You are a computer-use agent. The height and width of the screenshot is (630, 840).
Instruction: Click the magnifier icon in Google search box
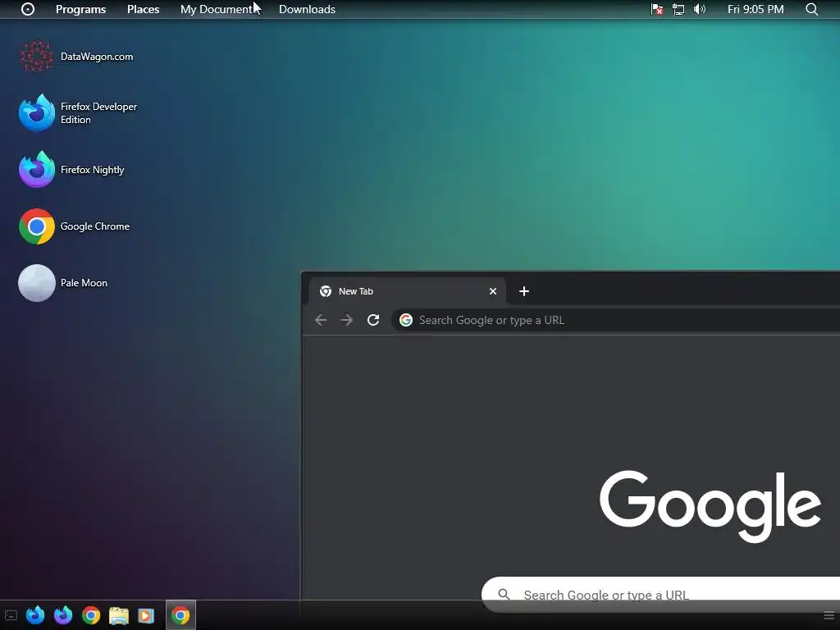pos(504,594)
